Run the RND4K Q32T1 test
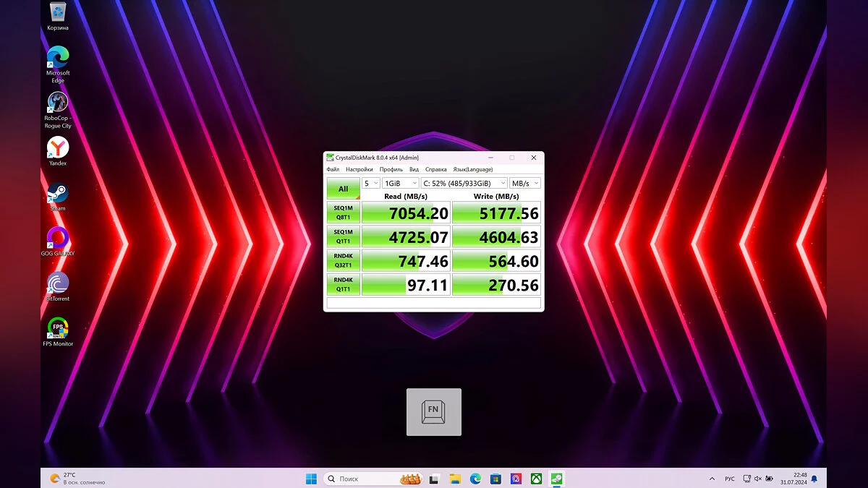 click(343, 260)
